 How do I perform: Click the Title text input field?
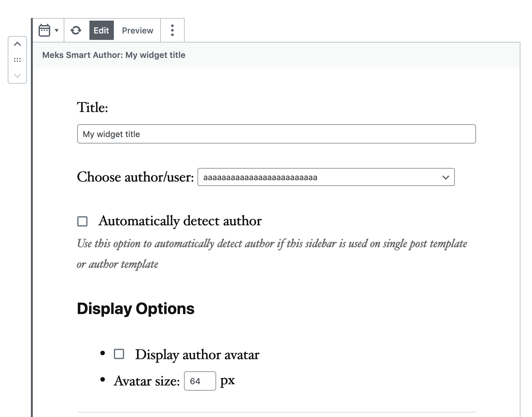[x=276, y=134]
